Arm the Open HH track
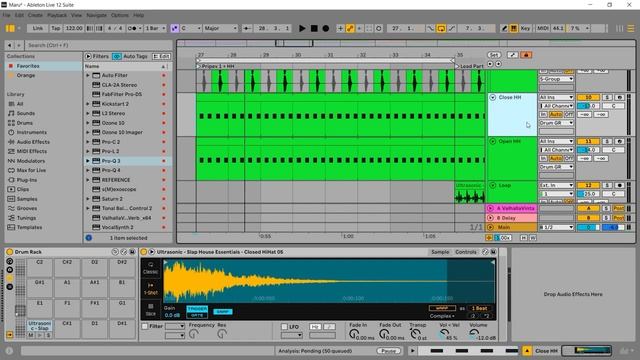This screenshot has width=640, height=360. click(x=620, y=141)
